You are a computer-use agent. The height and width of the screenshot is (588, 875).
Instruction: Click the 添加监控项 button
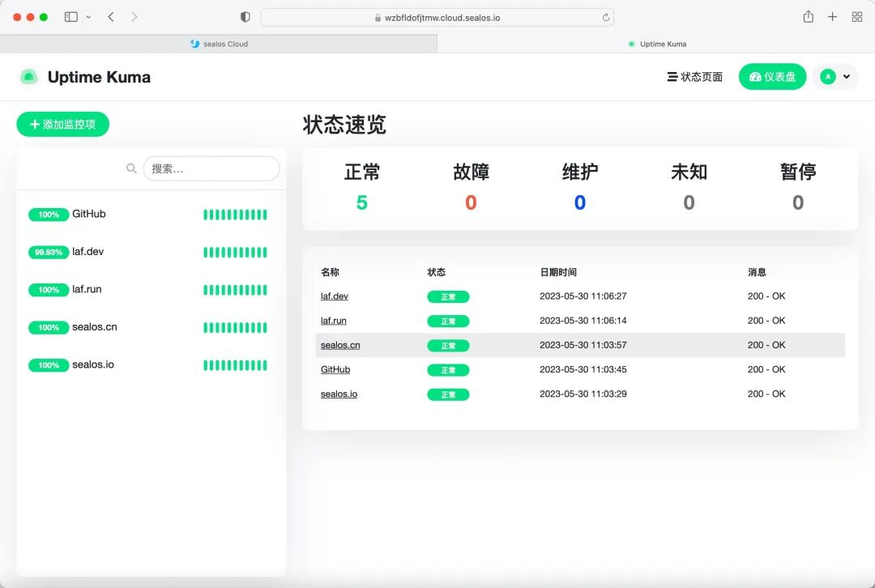click(63, 124)
